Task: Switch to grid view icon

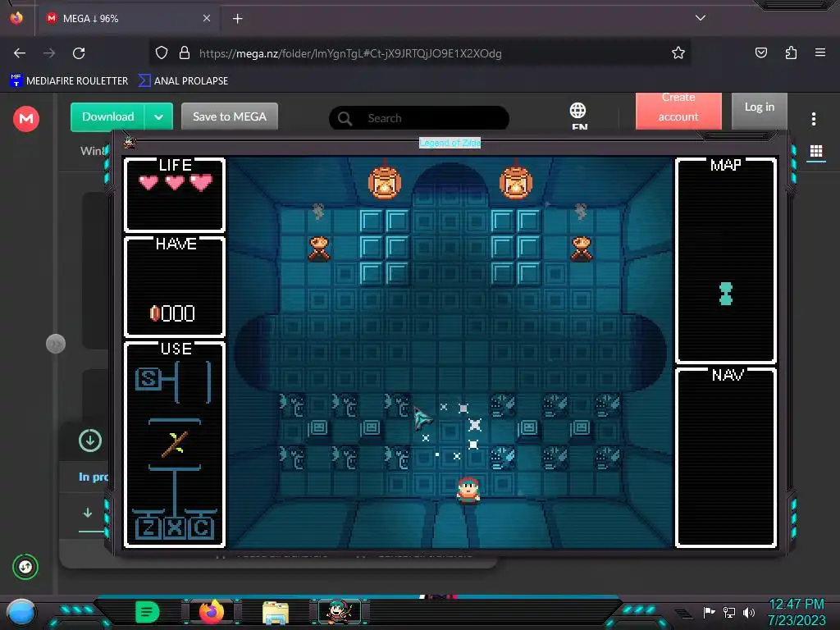Action: point(816,152)
